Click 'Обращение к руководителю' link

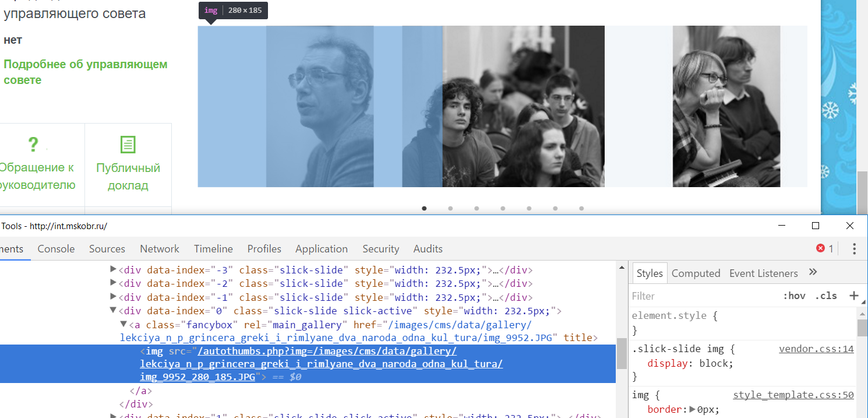coord(36,177)
